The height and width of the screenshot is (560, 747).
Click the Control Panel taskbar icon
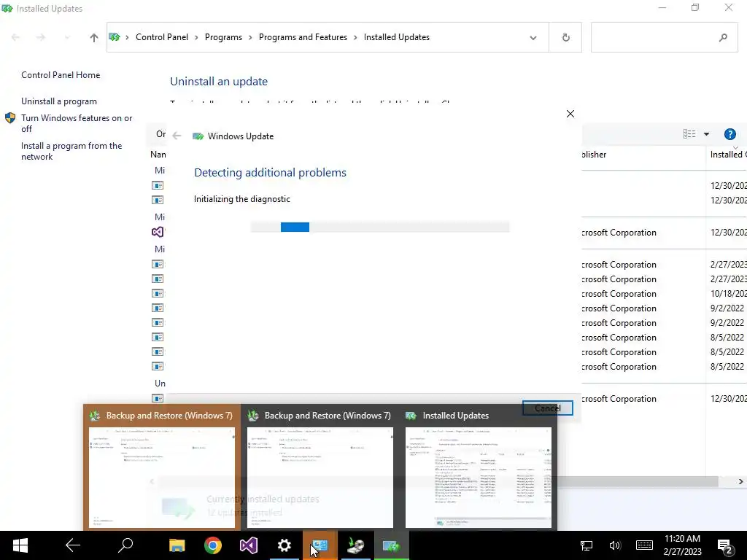[x=320, y=545]
